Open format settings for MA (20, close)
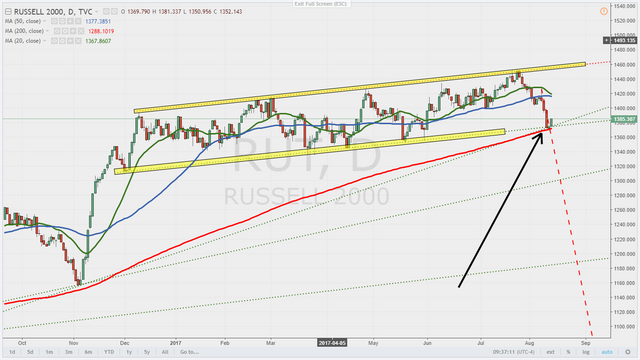 tap(62, 41)
